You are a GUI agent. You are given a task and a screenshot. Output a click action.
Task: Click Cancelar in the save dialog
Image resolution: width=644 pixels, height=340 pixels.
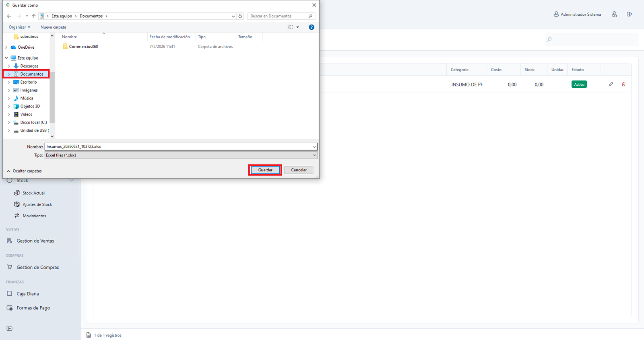click(x=299, y=170)
